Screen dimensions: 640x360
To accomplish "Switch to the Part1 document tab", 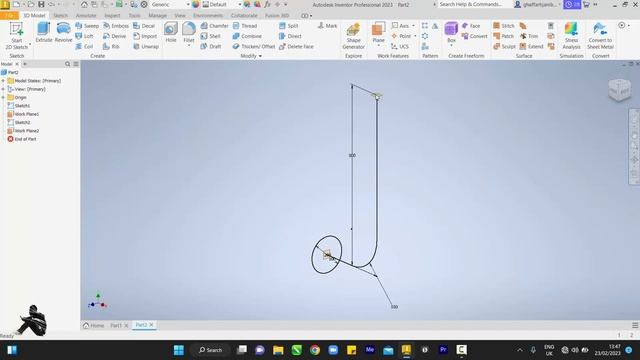I will [x=116, y=325].
